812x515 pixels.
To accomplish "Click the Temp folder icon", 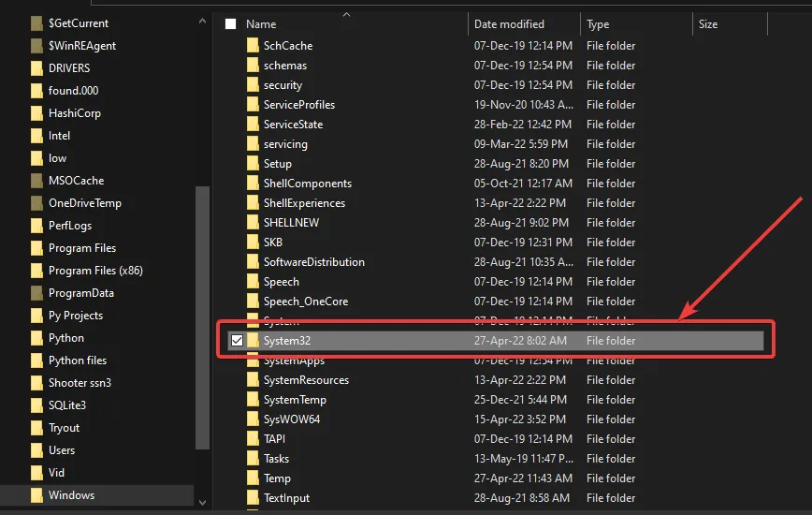I will click(253, 478).
